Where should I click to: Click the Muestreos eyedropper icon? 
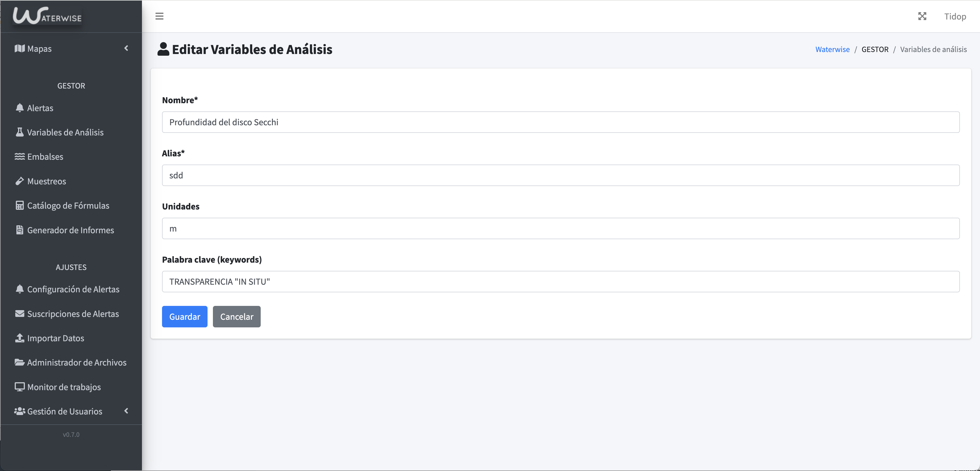(20, 181)
